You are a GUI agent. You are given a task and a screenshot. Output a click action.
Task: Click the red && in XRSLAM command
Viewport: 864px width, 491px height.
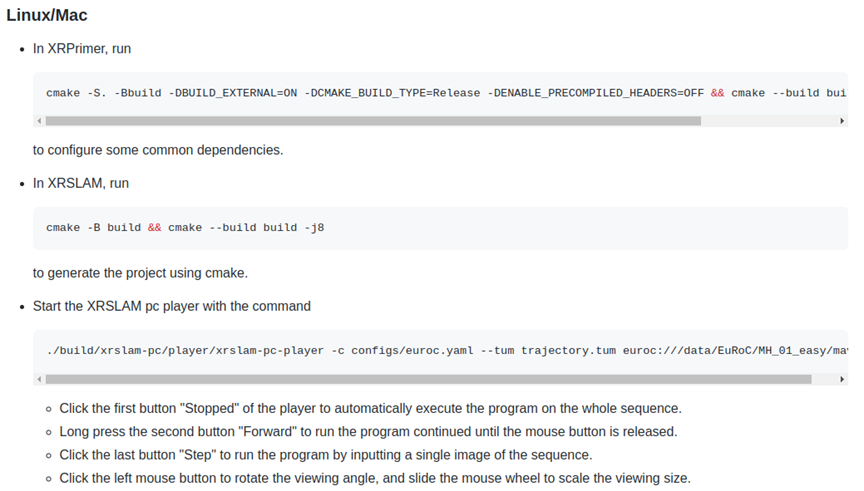(154, 228)
